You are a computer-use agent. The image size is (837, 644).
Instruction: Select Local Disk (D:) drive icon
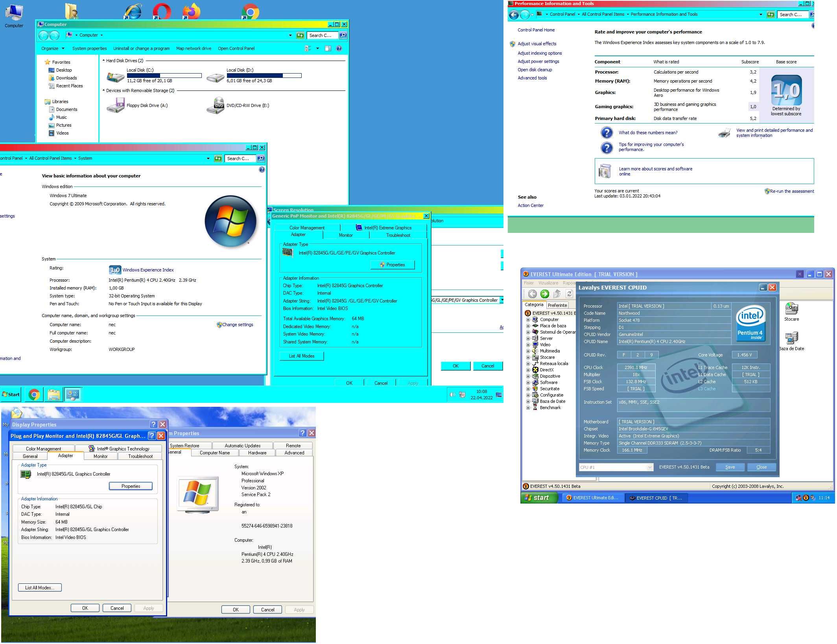point(216,77)
